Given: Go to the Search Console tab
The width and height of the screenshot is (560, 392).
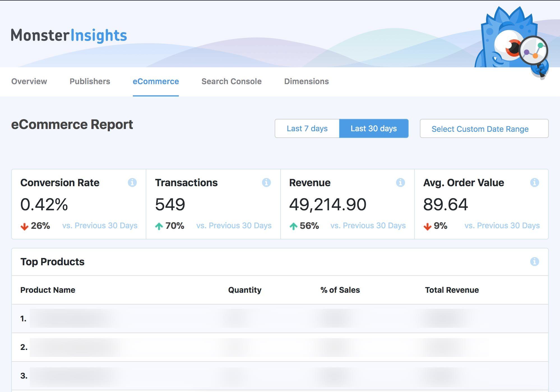Looking at the screenshot, I should coord(231,81).
